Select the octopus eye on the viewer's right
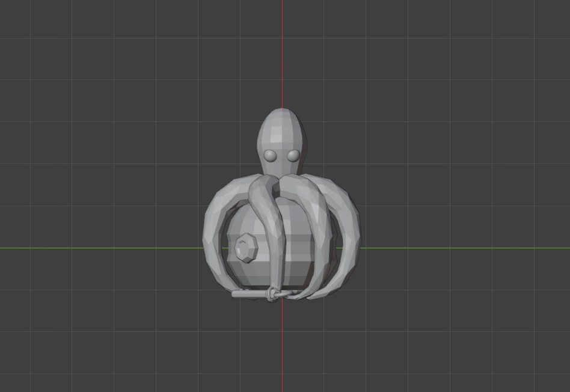 [x=293, y=155]
